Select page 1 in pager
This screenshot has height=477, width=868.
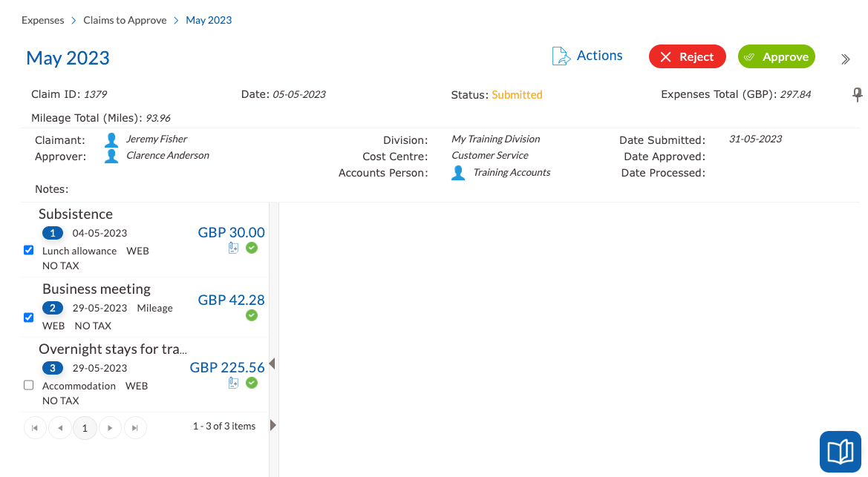pyautogui.click(x=85, y=428)
